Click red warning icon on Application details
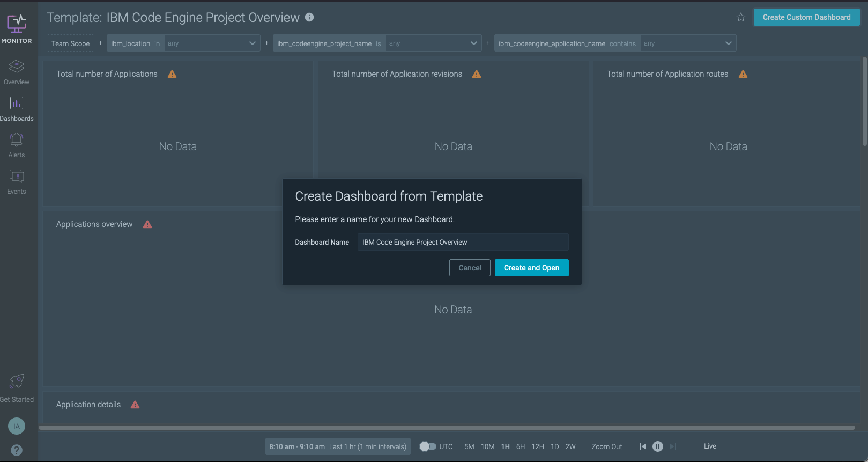This screenshot has width=868, height=462. pyautogui.click(x=135, y=405)
